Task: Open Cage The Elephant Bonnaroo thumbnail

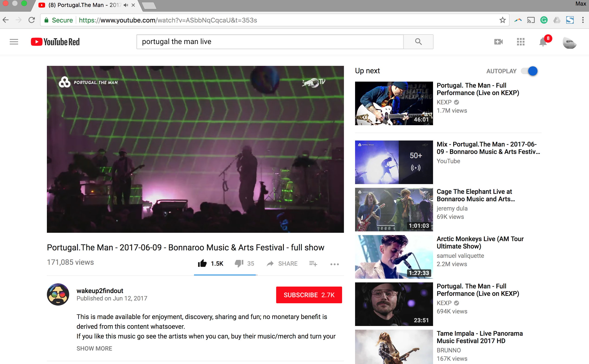Action: pos(394,209)
